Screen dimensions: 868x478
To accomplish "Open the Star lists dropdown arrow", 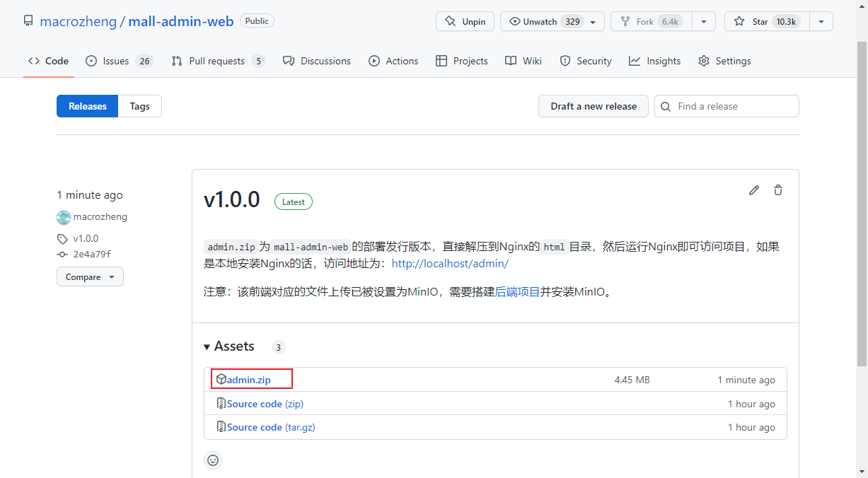I will pos(821,21).
